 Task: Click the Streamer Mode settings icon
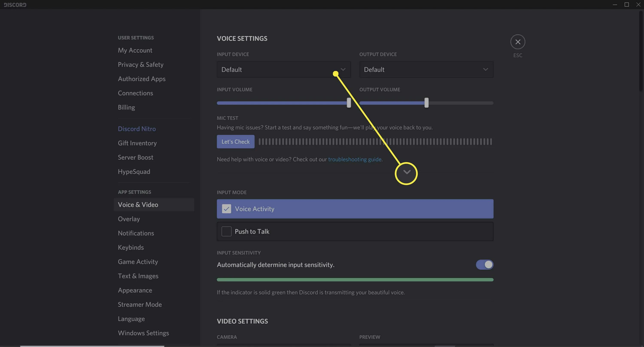point(140,304)
